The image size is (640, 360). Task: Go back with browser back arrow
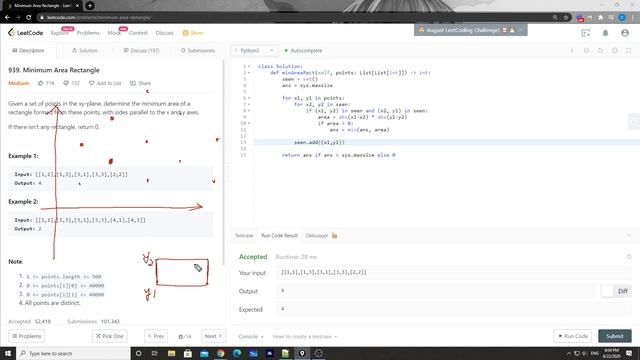pos(7,17)
